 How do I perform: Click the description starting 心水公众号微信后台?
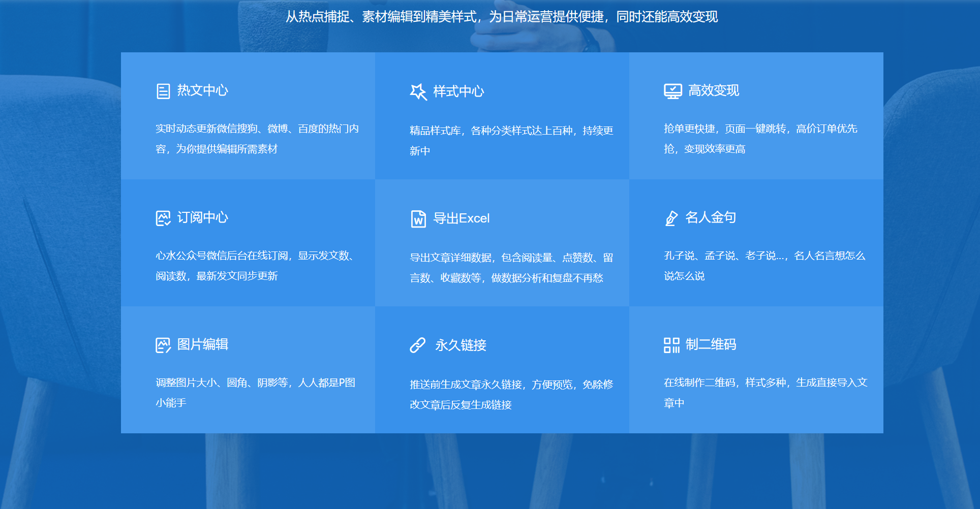pos(255,266)
